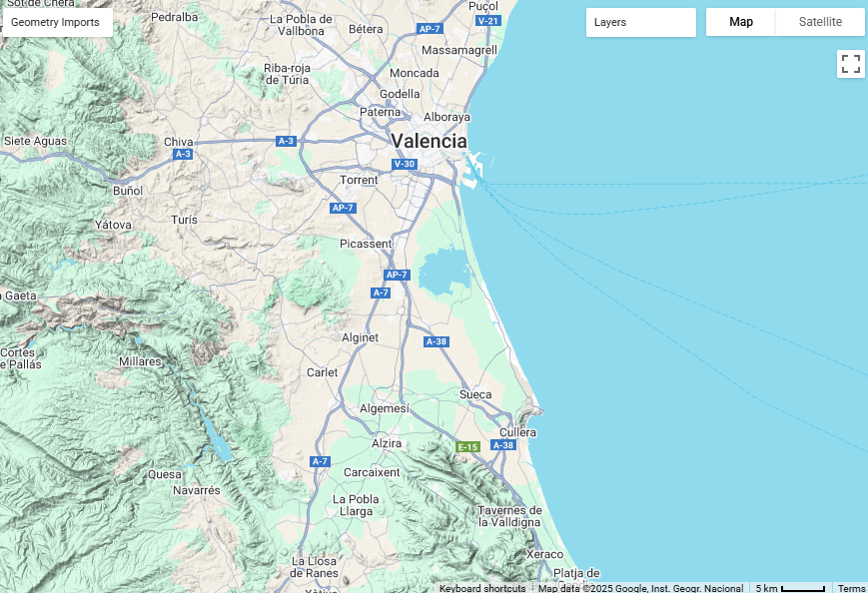Click the Massamagrell town label
Image resolution: width=868 pixels, height=593 pixels.
pos(459,50)
